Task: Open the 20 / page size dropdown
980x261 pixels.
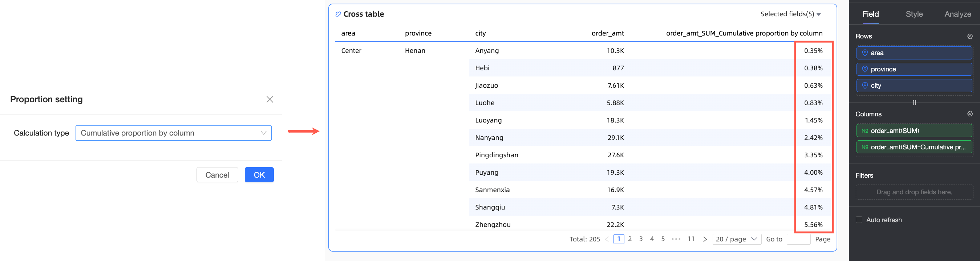Action: [736, 239]
